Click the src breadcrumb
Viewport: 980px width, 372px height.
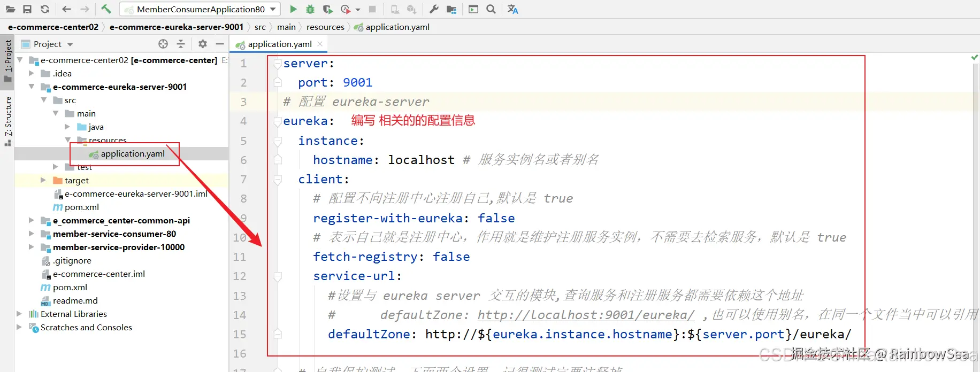pos(260,27)
